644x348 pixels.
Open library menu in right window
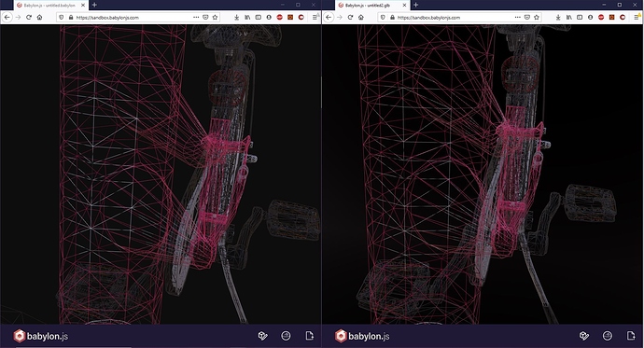pos(568,17)
